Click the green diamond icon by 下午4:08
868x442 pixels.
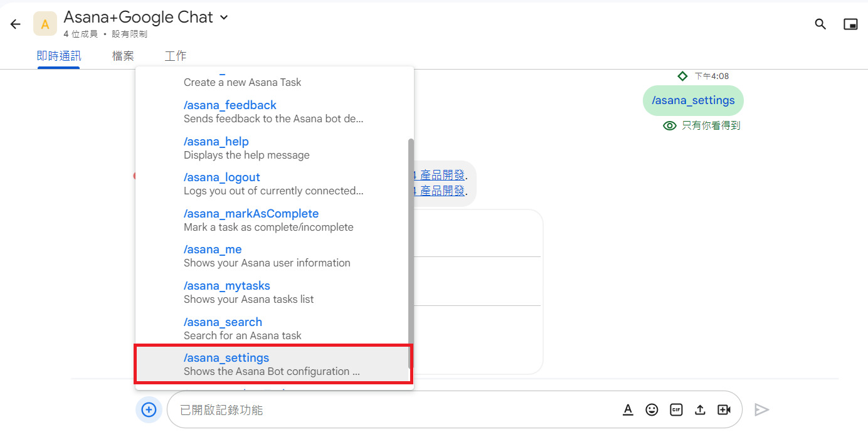pyautogui.click(x=682, y=76)
